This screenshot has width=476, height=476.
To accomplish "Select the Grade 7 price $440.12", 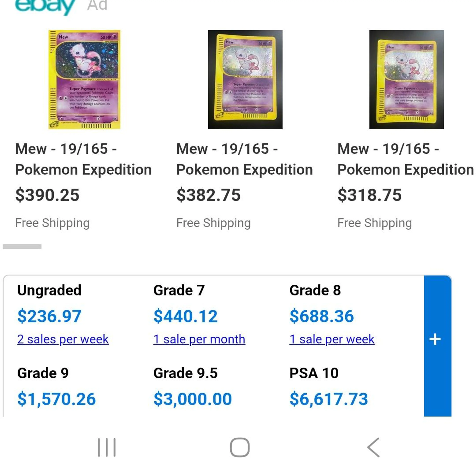I will (186, 316).
